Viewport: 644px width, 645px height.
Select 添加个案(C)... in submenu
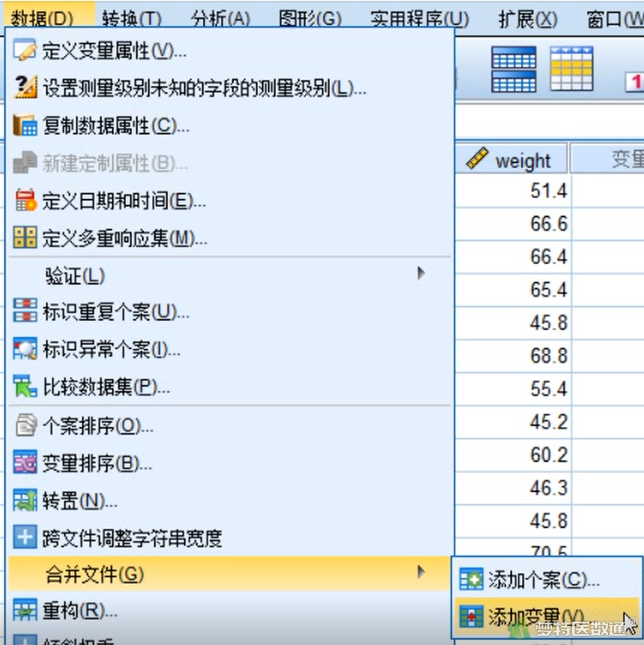[544, 580]
